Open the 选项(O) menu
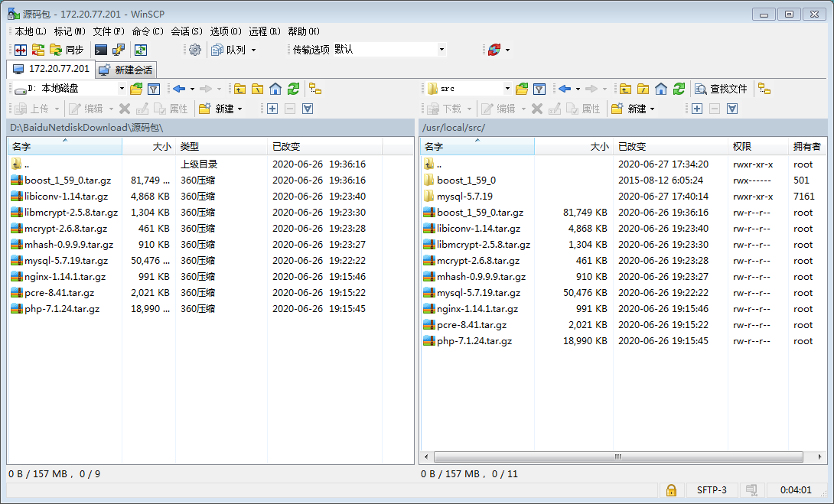Screen dimensions: 834x504 [x=226, y=31]
